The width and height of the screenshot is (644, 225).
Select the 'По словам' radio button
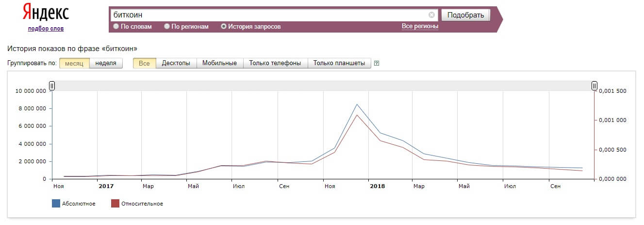pos(116,27)
